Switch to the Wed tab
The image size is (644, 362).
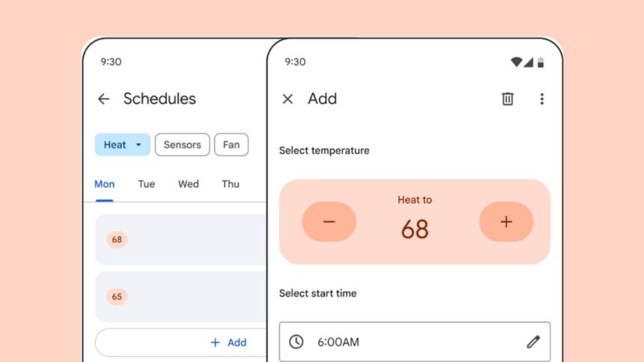[x=188, y=184]
